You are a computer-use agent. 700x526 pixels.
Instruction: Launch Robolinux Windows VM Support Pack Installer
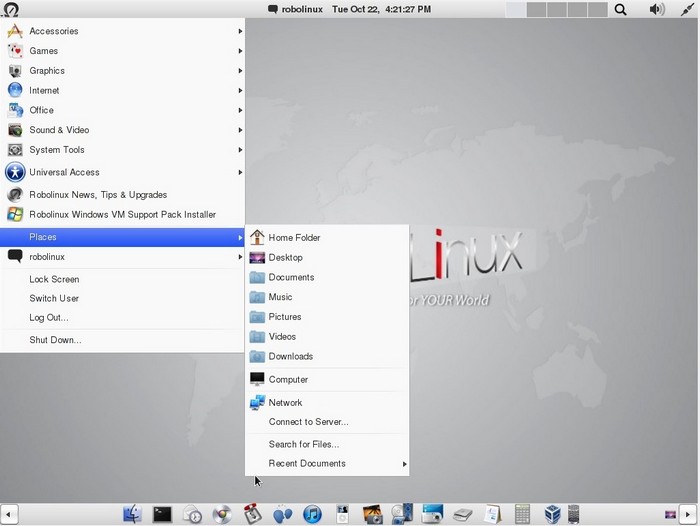coord(122,214)
